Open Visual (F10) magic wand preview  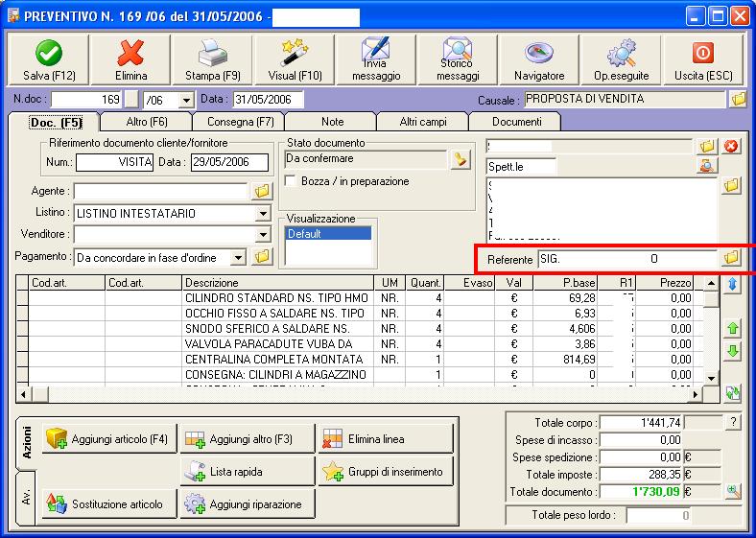pos(295,60)
